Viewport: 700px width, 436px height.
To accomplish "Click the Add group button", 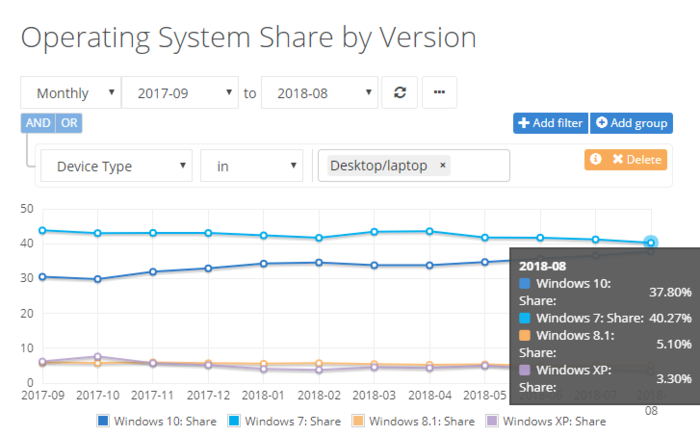I will (630, 123).
